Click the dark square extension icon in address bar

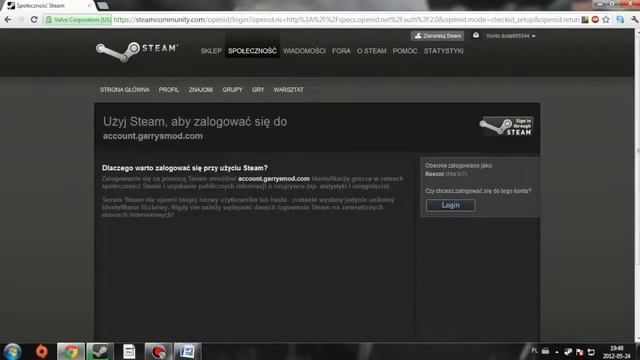pyautogui.click(x=585, y=19)
